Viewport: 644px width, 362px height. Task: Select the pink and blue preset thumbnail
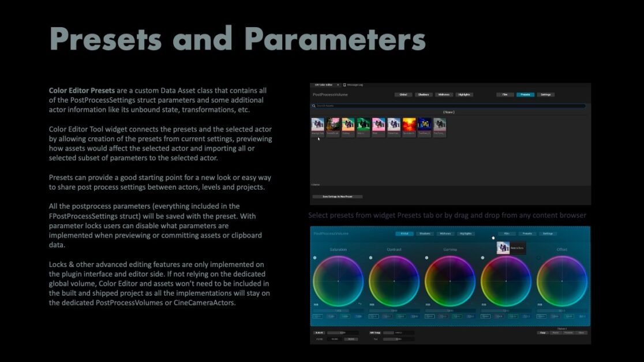point(379,125)
